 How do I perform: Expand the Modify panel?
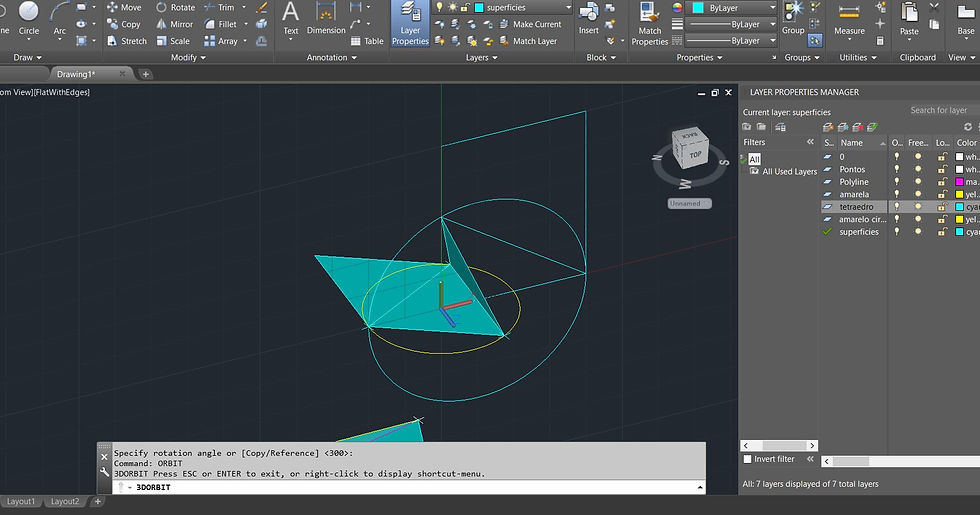pyautogui.click(x=188, y=58)
